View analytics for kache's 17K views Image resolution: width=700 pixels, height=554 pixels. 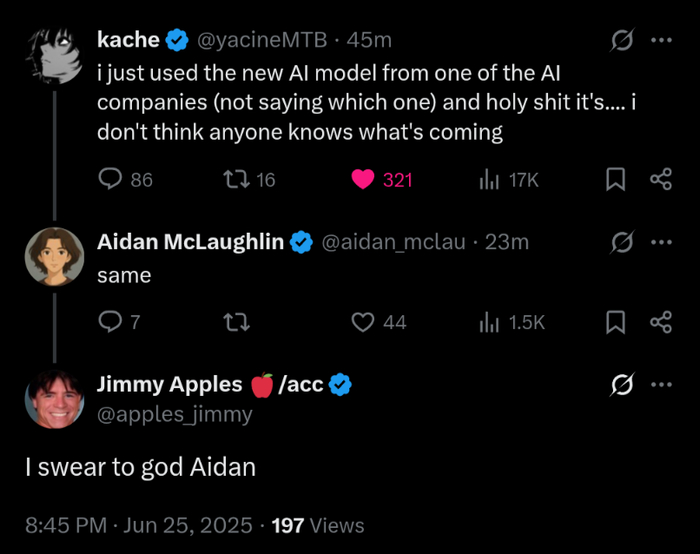click(x=490, y=180)
